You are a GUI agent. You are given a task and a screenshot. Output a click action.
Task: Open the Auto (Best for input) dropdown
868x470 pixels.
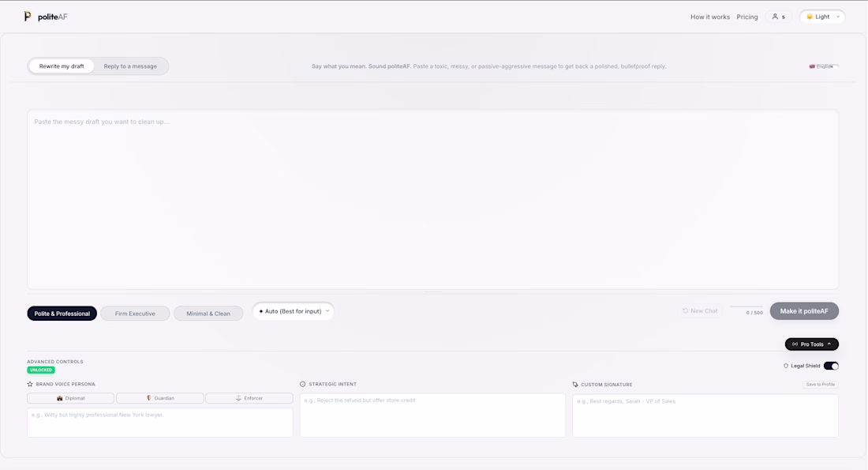294,311
